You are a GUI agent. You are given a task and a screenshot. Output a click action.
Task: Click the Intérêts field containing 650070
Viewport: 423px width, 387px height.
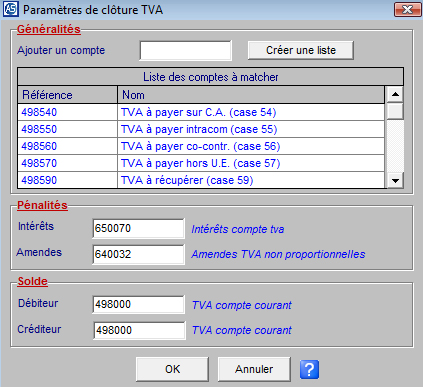138,229
